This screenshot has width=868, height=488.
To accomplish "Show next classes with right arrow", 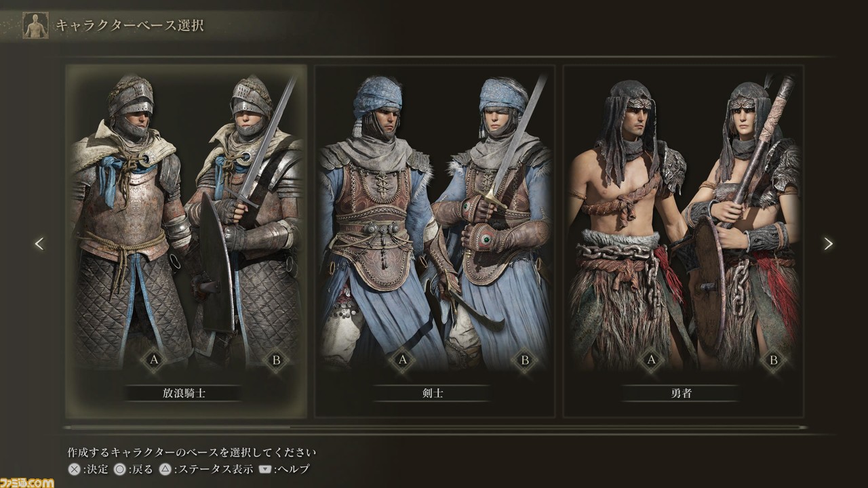I will (x=828, y=243).
